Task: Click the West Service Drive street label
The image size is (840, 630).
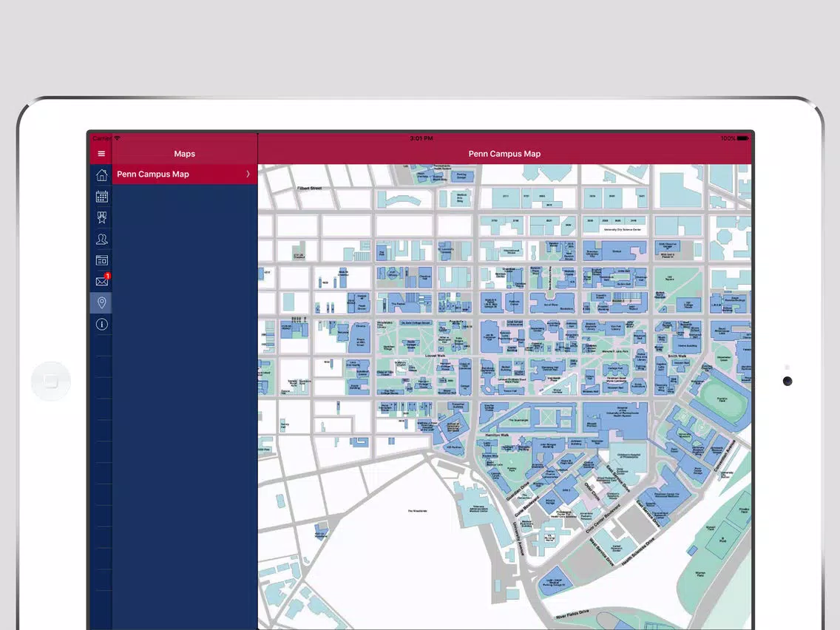Action: point(602,552)
